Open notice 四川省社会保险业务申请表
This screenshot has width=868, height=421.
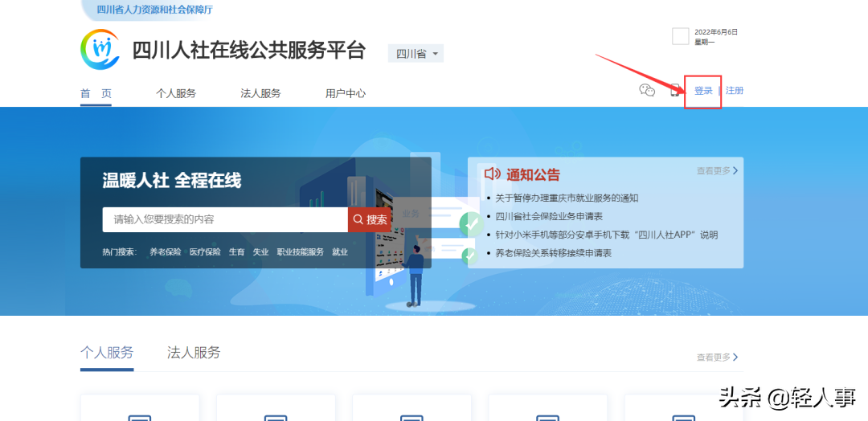[549, 216]
